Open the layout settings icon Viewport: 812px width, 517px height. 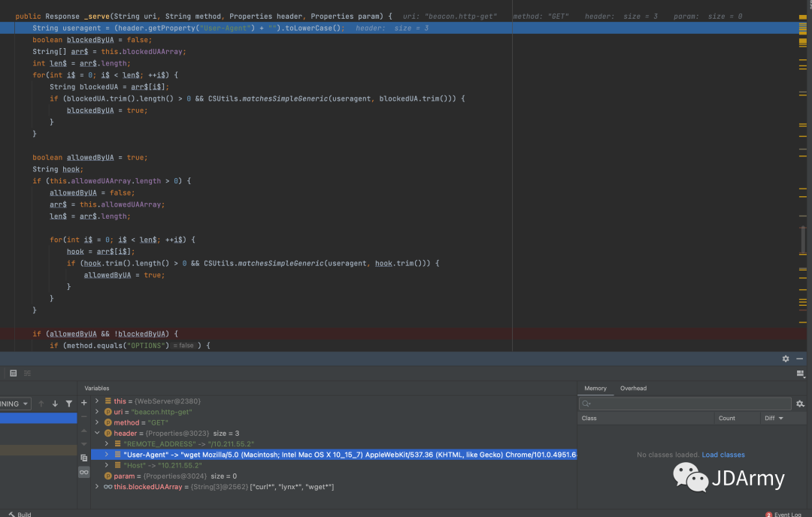coord(800,373)
